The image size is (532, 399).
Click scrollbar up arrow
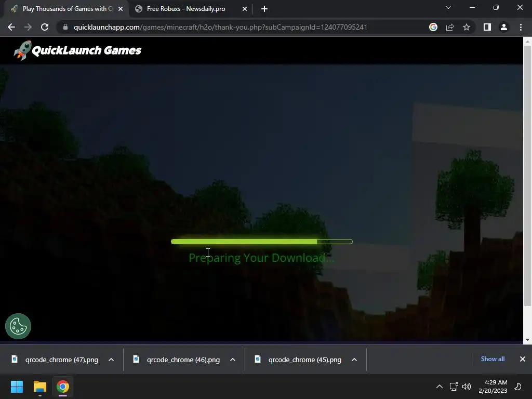pos(527,42)
